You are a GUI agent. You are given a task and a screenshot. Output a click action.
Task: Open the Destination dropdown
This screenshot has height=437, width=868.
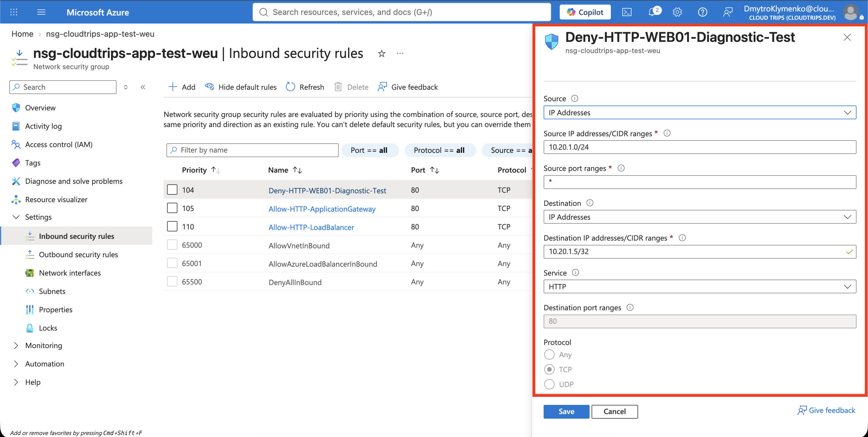click(700, 217)
